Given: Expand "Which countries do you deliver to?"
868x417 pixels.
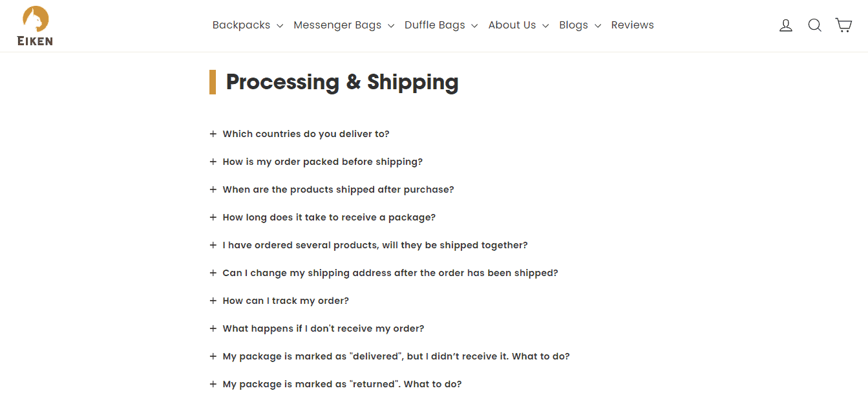Looking at the screenshot, I should click(306, 134).
